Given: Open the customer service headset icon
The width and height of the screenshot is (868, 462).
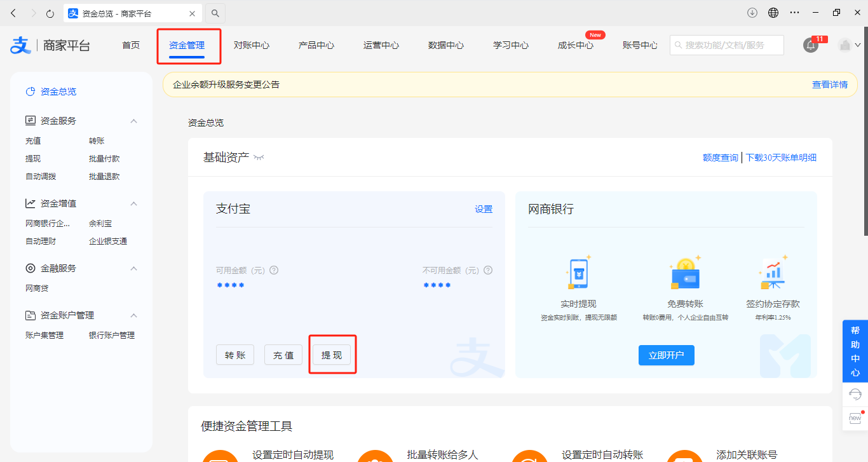Looking at the screenshot, I should (855, 394).
